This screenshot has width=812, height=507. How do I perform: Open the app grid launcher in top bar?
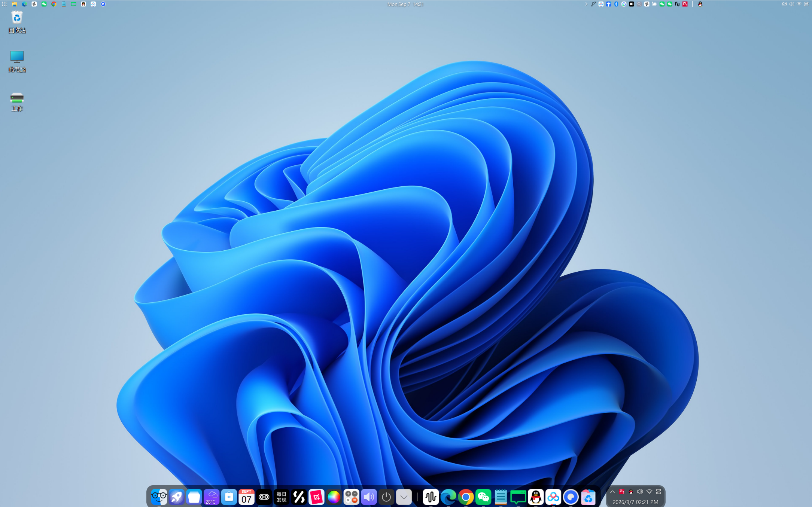pyautogui.click(x=4, y=4)
